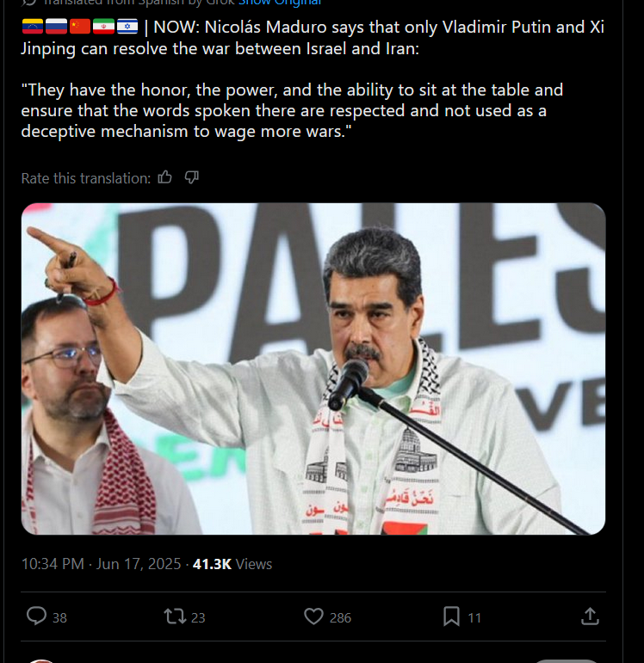Share the post via the upload arrow icon
Screen dimensions: 644x663
coord(590,616)
